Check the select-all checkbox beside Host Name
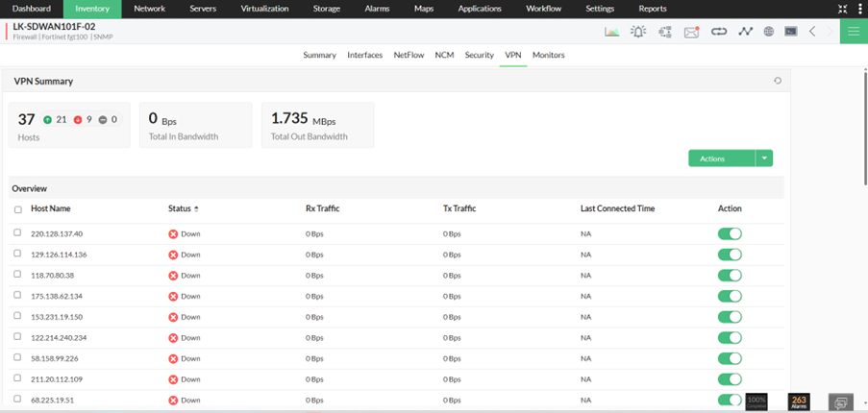 [x=17, y=209]
